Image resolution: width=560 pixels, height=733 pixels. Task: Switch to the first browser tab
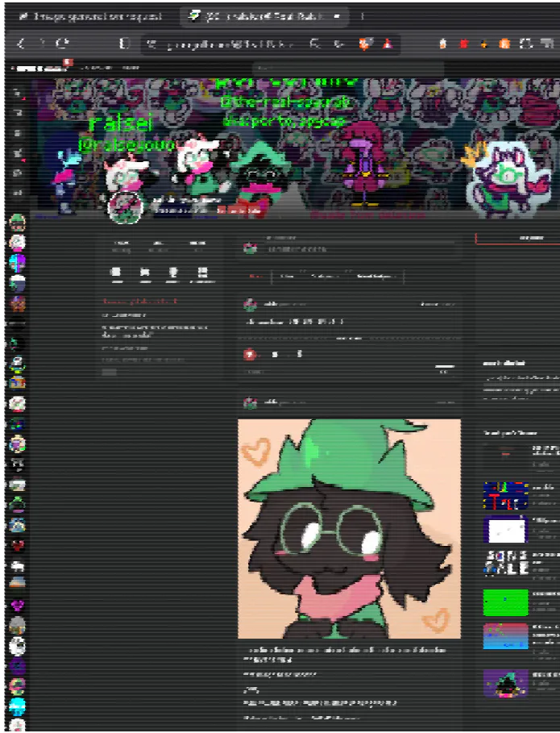point(90,17)
